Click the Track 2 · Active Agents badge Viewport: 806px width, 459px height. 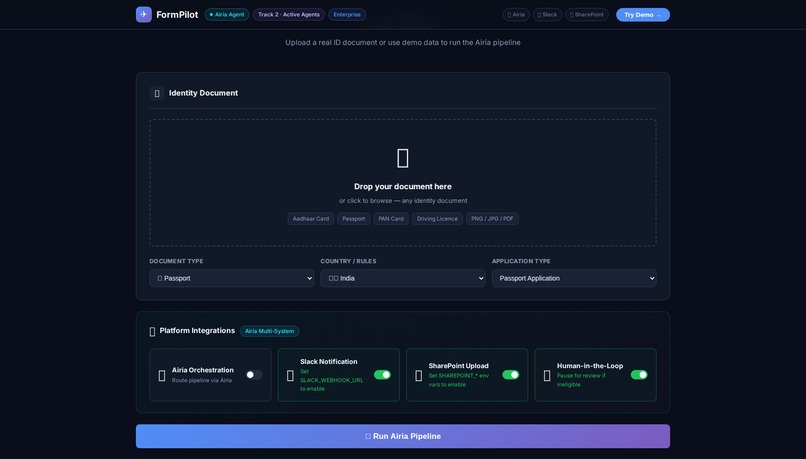[289, 14]
